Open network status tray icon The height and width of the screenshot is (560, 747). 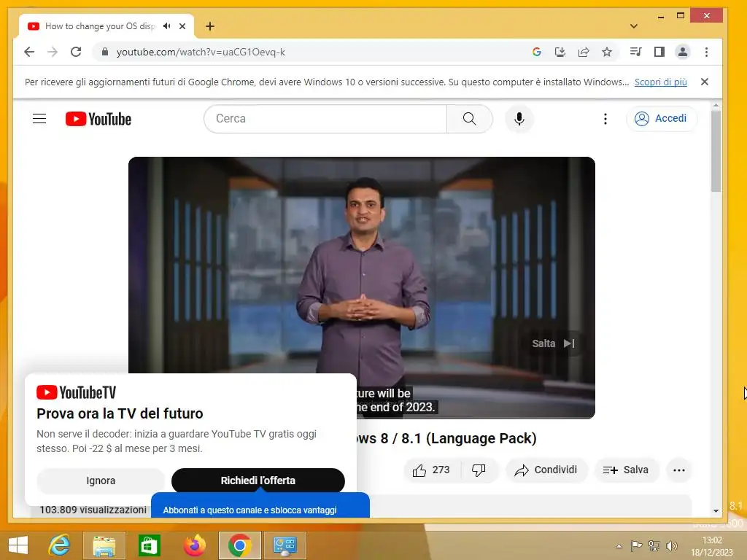tap(654, 546)
